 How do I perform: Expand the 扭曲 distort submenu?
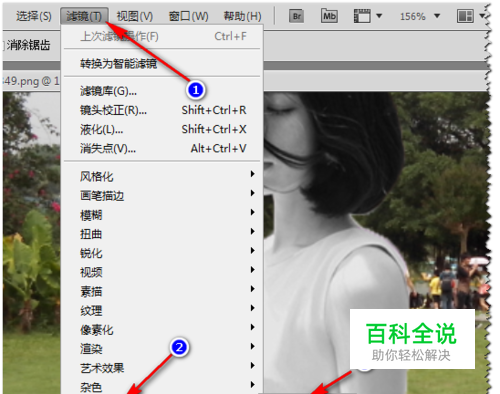(x=162, y=234)
